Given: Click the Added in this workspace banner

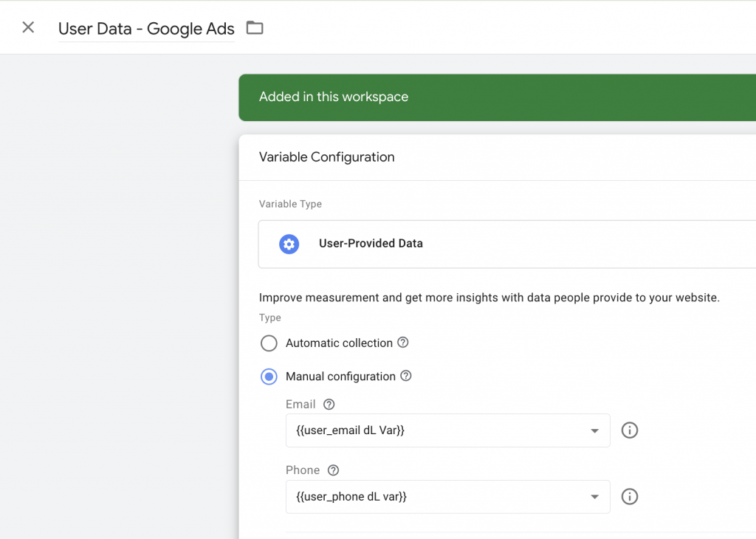Looking at the screenshot, I should point(497,97).
